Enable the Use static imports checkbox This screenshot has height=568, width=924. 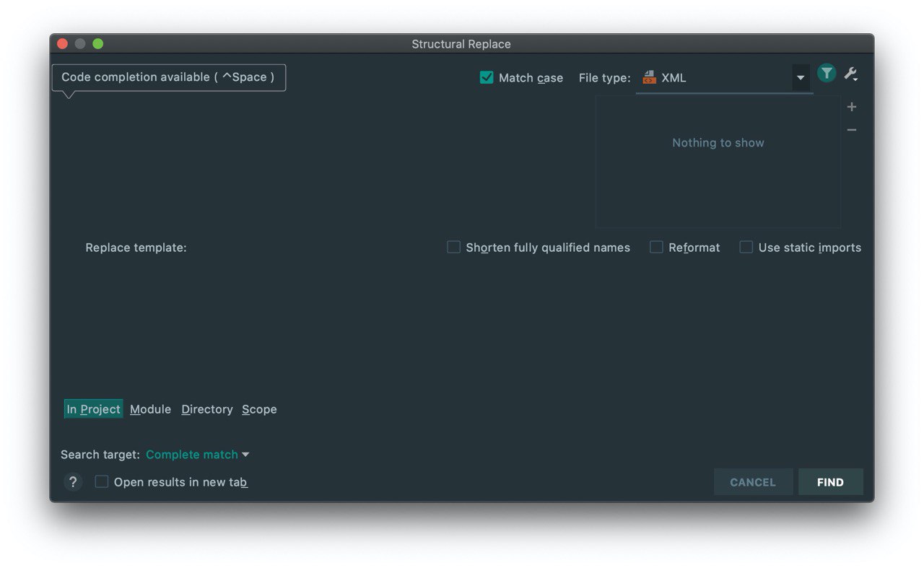[746, 247]
